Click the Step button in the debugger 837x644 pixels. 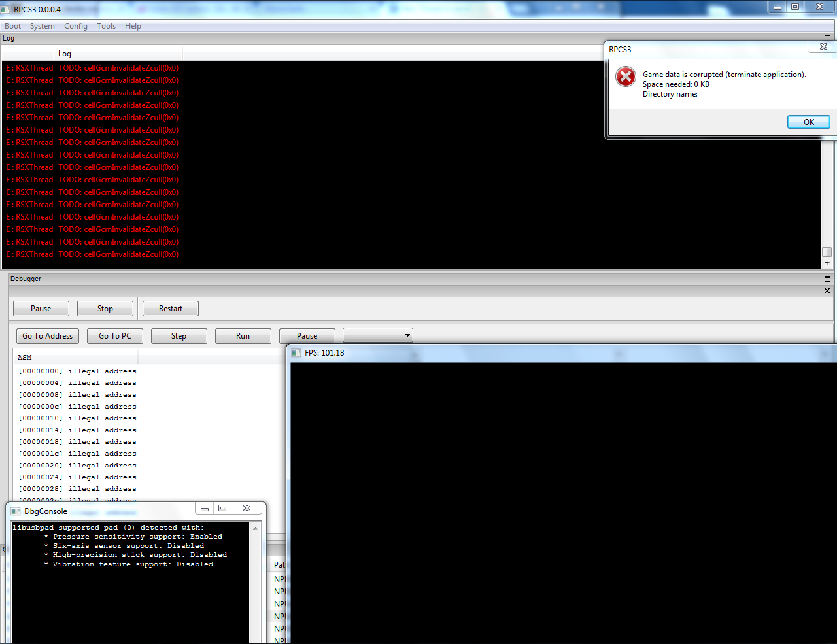coord(179,336)
